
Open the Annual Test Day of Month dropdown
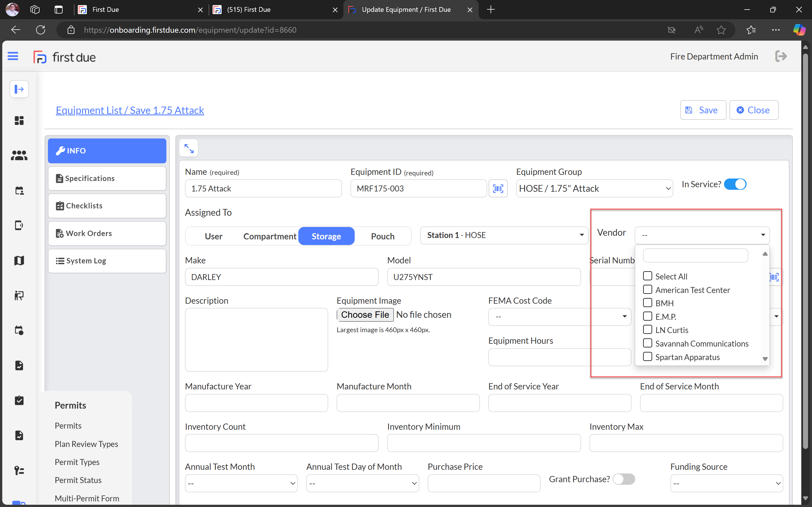[362, 483]
